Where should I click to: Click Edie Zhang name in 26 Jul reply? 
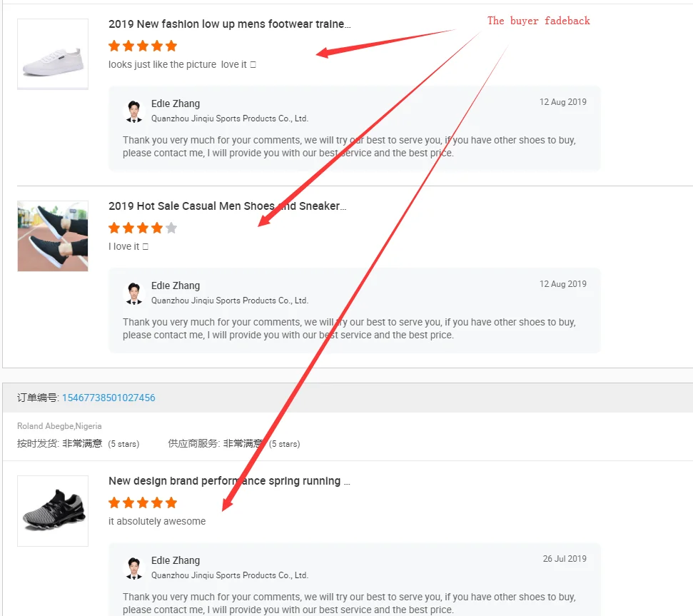pos(176,561)
